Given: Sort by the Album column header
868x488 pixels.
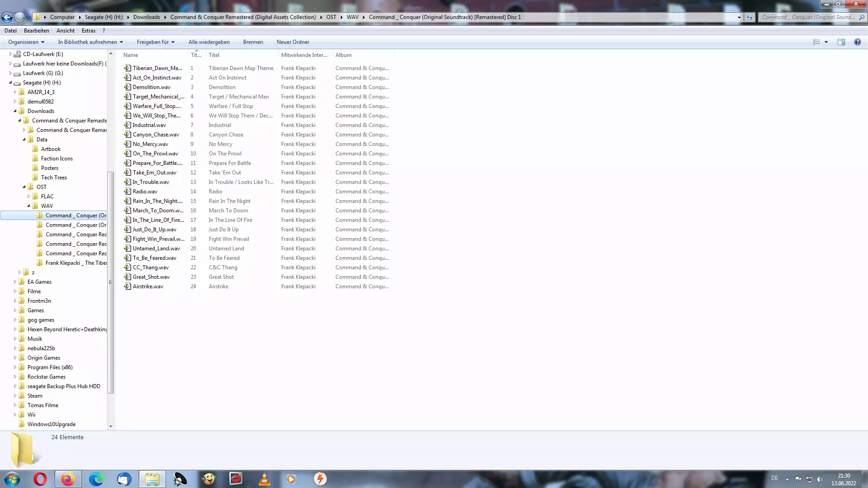Looking at the screenshot, I should 363,55.
